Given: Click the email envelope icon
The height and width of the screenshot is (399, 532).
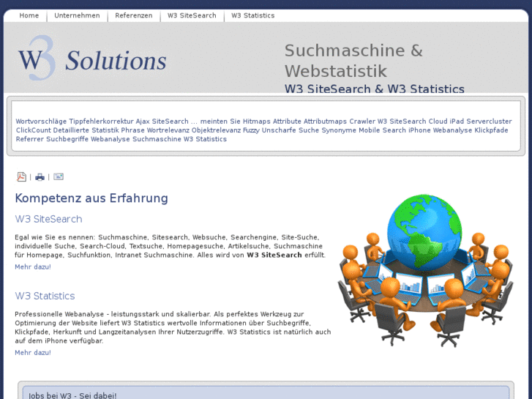Looking at the screenshot, I should click(59, 176).
